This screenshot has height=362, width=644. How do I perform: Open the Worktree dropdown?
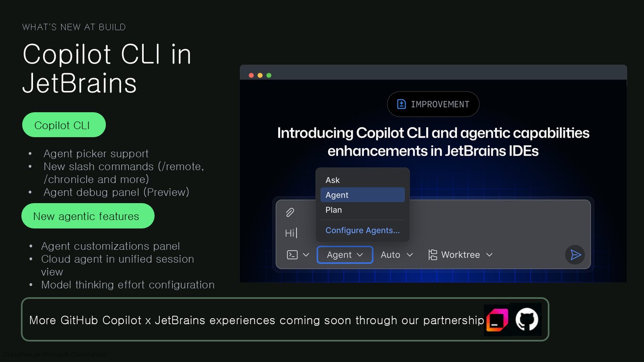click(x=460, y=255)
